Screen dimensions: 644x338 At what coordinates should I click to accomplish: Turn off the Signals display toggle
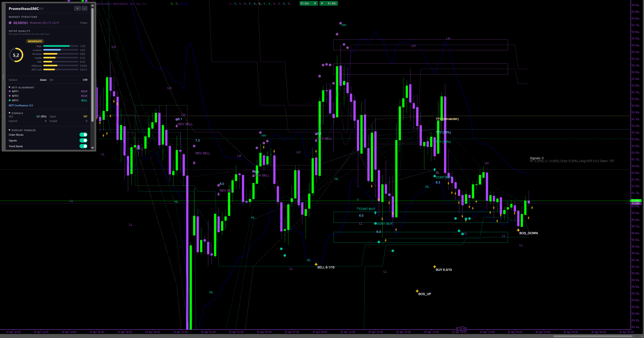83,140
